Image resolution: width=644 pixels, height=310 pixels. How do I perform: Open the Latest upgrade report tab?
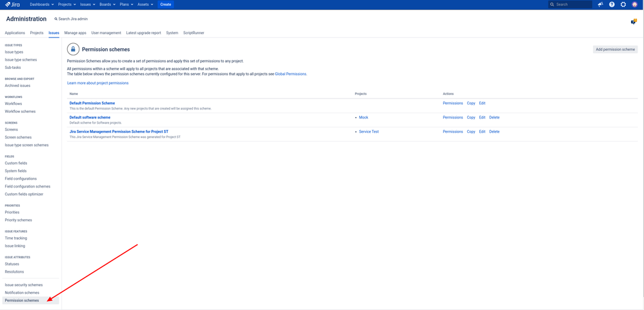pyautogui.click(x=143, y=33)
